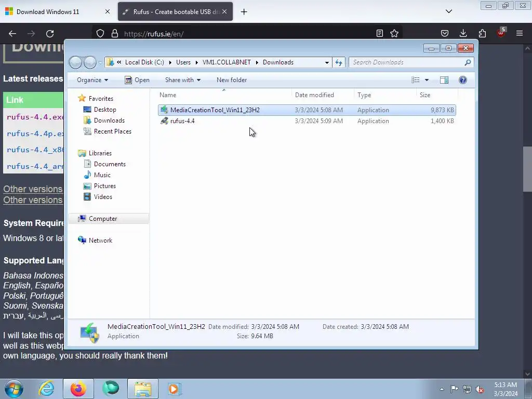
Task: Select the MediaCreationTool_Win11_23H2 file icon
Action: tap(164, 110)
